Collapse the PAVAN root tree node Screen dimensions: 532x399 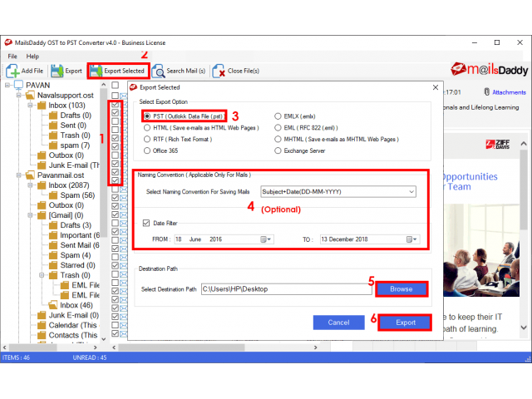pyautogui.click(x=7, y=85)
